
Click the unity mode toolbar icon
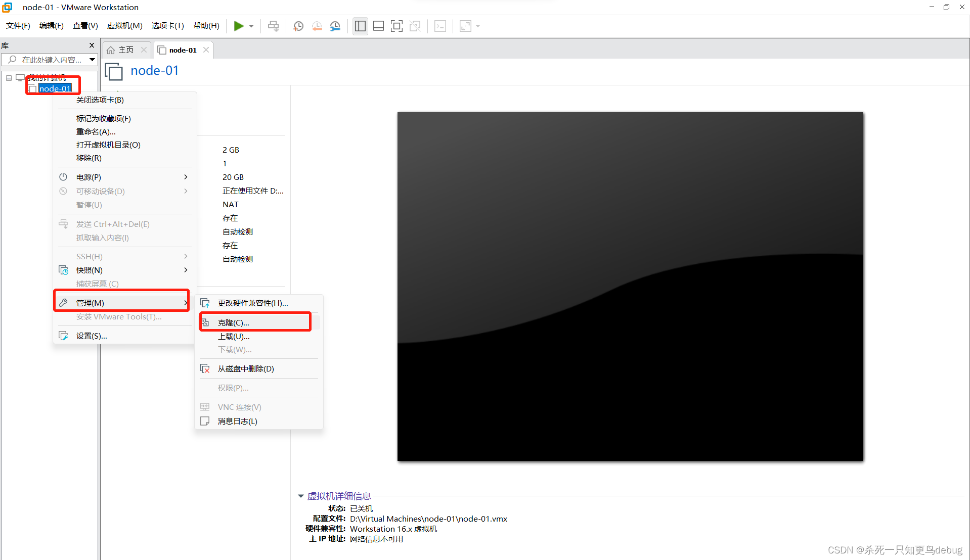pyautogui.click(x=415, y=26)
